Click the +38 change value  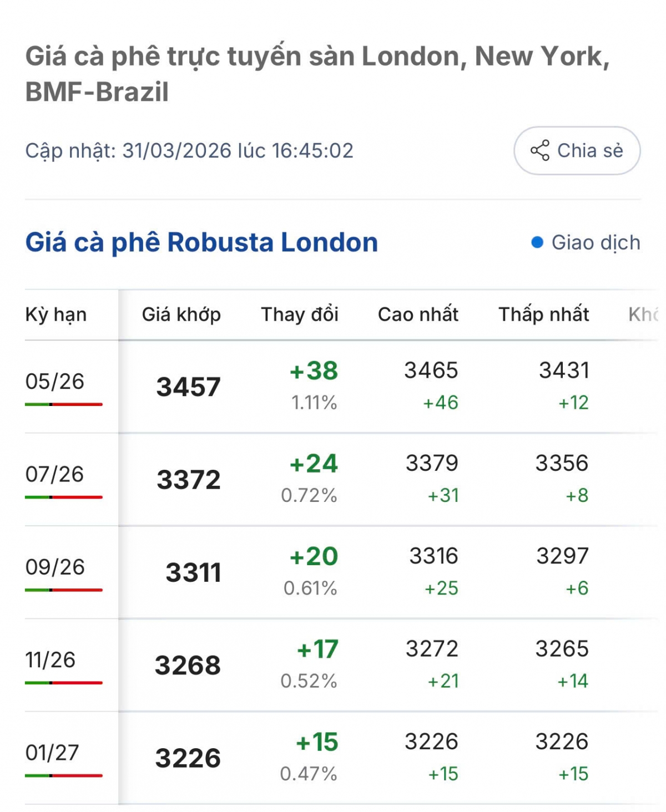pyautogui.click(x=314, y=371)
